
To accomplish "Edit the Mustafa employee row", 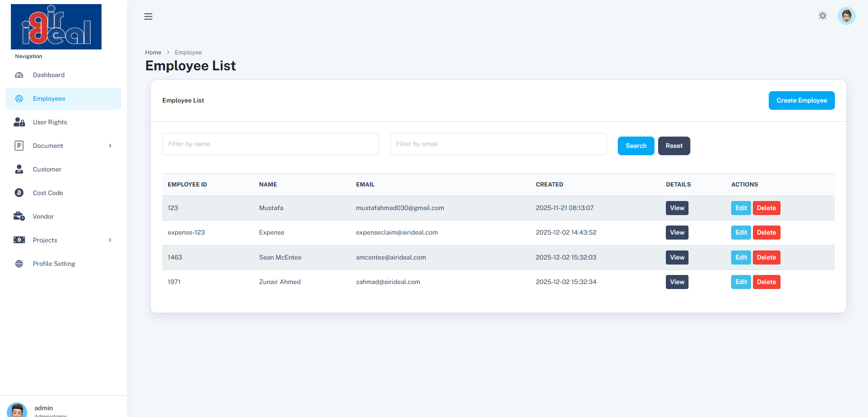I will 741,208.
